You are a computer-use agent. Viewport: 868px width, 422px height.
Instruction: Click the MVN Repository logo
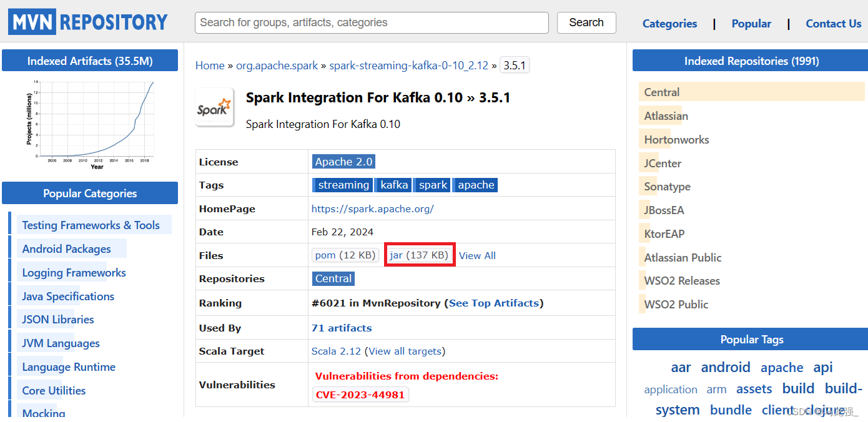(88, 22)
